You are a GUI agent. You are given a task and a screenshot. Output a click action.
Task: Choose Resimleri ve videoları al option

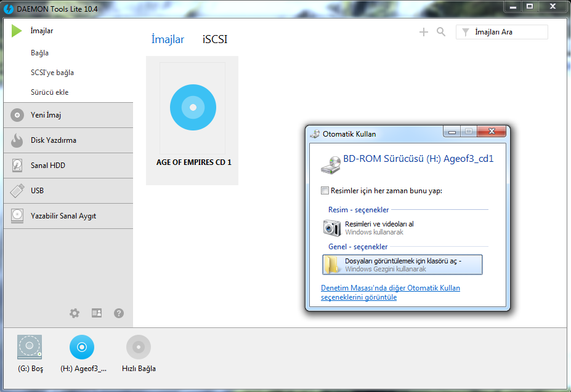[402, 228]
